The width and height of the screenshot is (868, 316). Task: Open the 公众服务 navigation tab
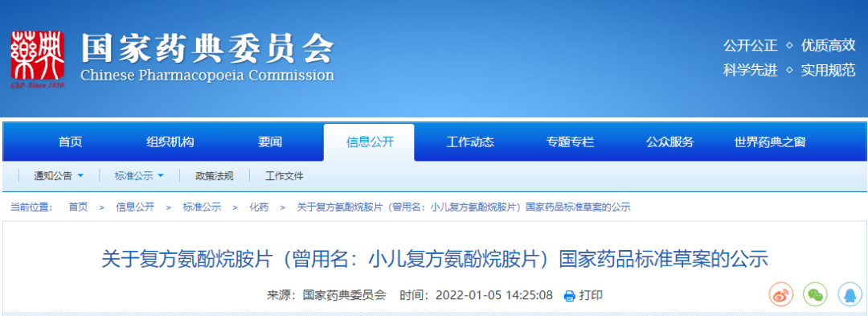point(669,142)
